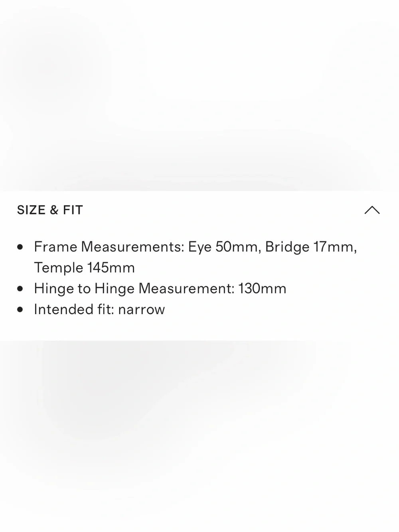Screen dimensions: 399x532
Task: Tap the blurred product image above the section
Action: 199,95
